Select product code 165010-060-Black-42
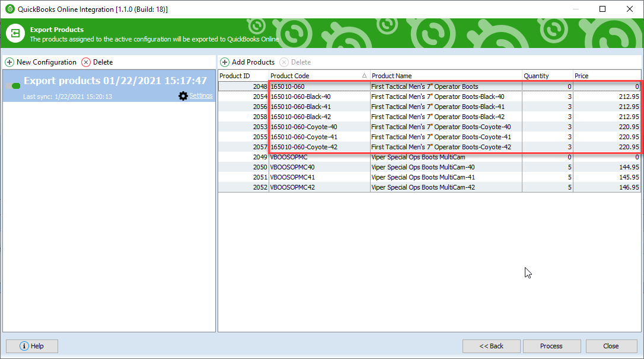This screenshot has height=359, width=644. tap(300, 117)
